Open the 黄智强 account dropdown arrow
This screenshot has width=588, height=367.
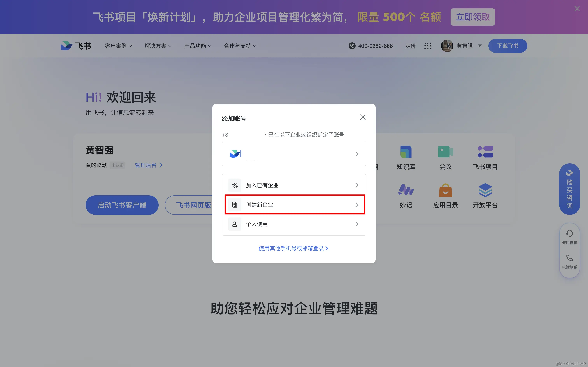coord(480,46)
